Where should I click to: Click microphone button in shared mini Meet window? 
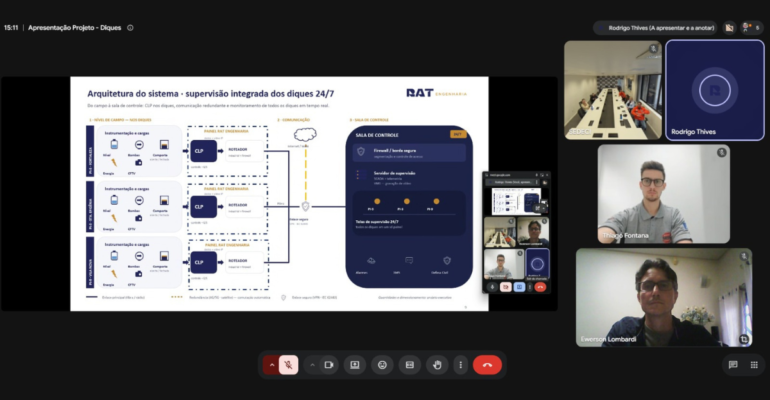[x=492, y=287]
